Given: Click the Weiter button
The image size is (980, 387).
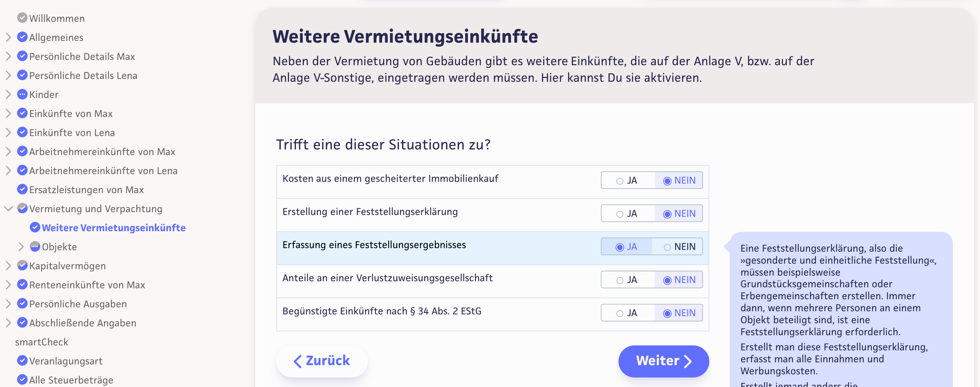Looking at the screenshot, I should point(663,361).
